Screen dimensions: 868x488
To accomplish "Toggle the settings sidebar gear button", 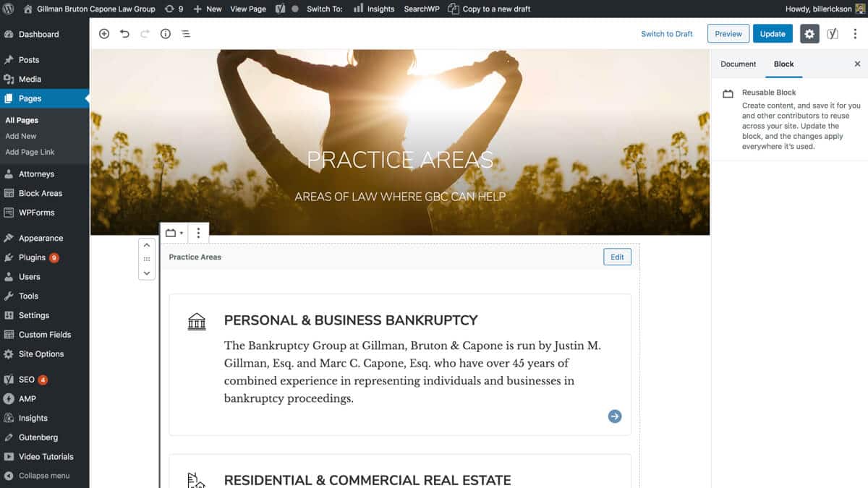I will tap(809, 34).
